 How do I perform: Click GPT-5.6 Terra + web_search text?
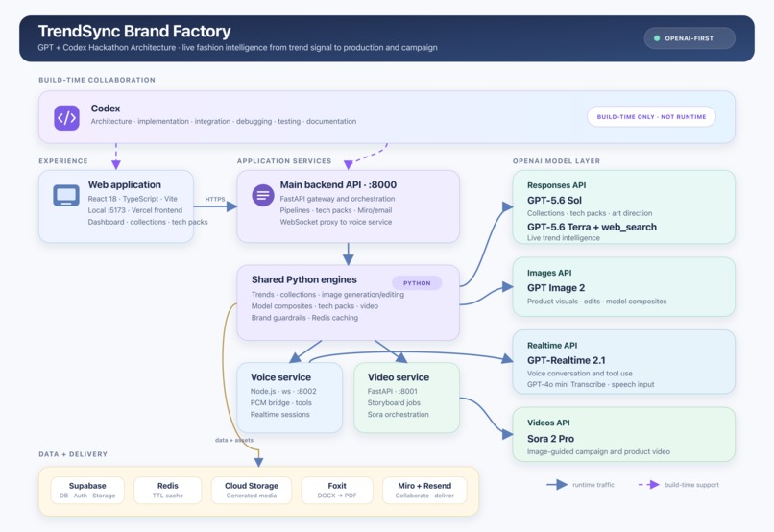(592, 227)
